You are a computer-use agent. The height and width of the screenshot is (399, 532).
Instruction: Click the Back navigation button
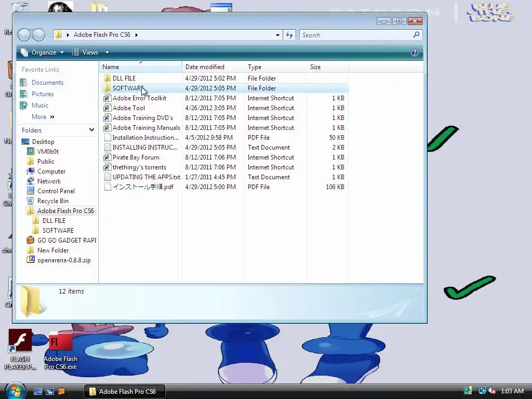24,35
